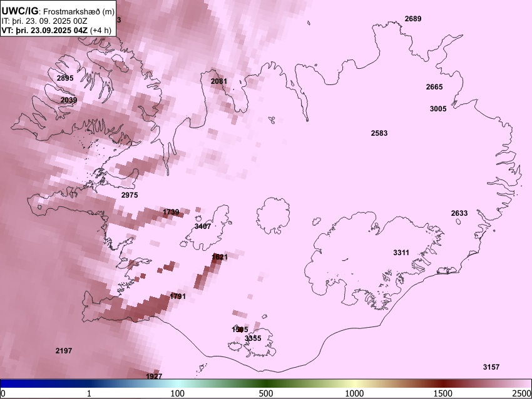The height and width of the screenshot is (399, 532).
Task: Select the 1927 value label
Action: (x=154, y=376)
